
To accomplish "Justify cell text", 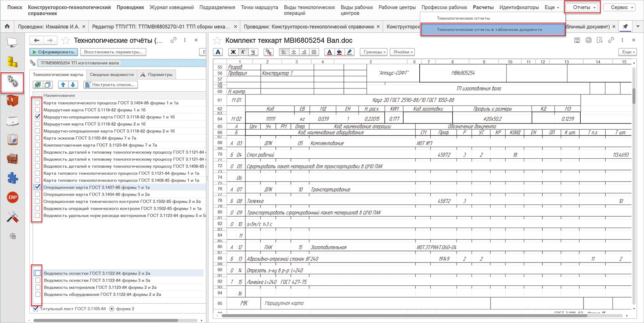I will click(314, 52).
